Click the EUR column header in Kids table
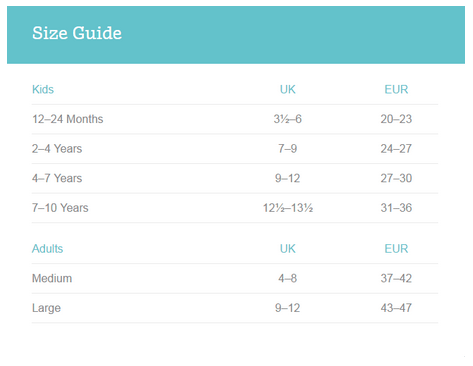Image resolution: width=473 pixels, height=366 pixels. (396, 89)
